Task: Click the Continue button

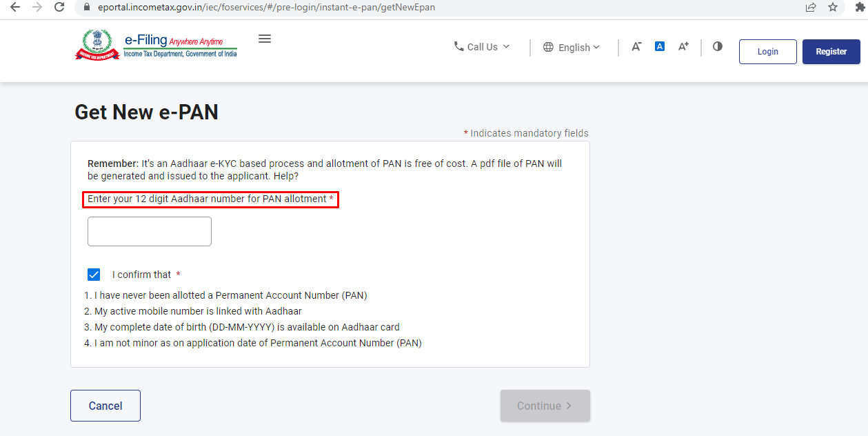Action: (x=545, y=406)
